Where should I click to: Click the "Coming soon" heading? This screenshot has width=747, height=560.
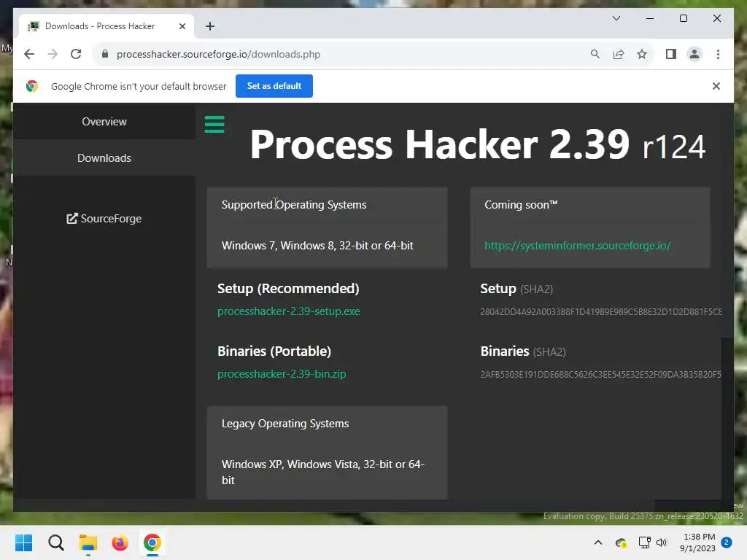(x=521, y=205)
